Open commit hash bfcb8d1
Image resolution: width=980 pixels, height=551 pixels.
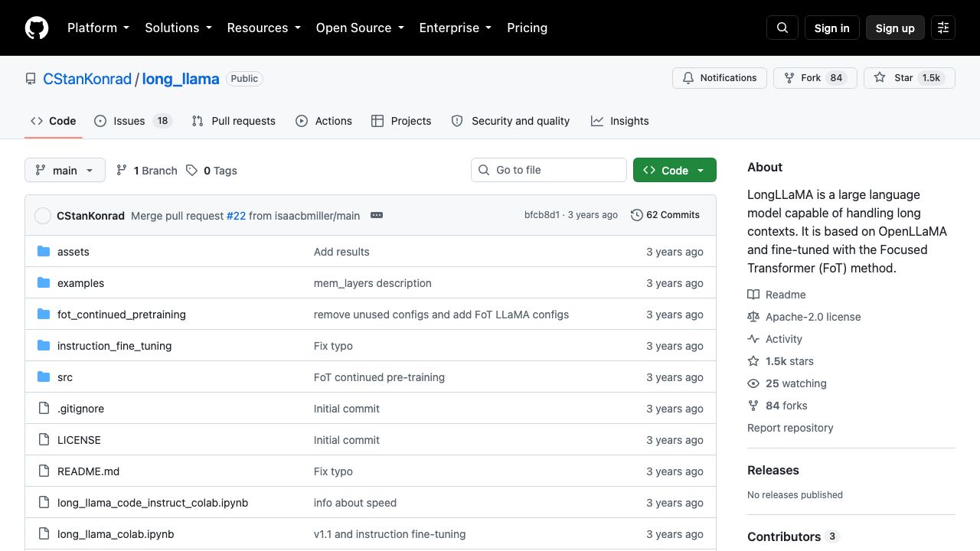(x=542, y=215)
